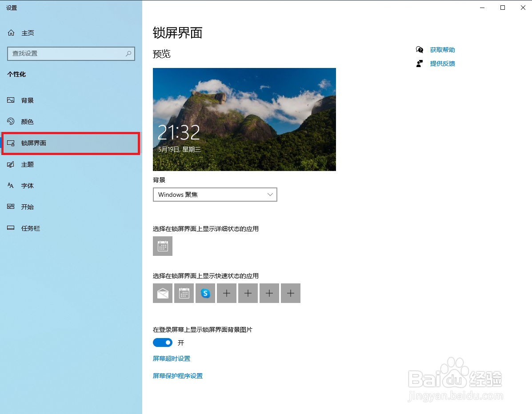Image resolution: width=532 pixels, height=414 pixels.
Task: Click the 提供反馈 person icon
Action: tap(420, 64)
